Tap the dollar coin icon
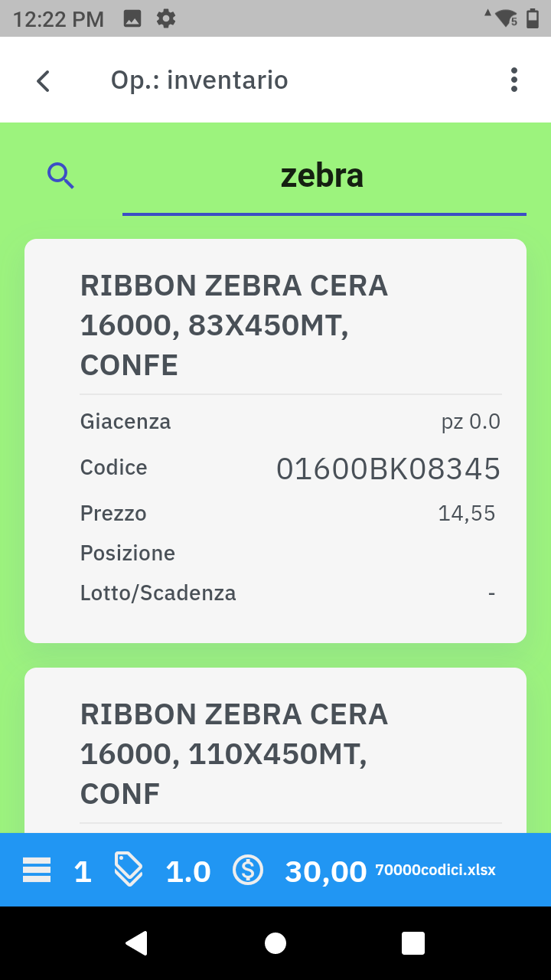Viewport: 551px width, 980px height. point(248,870)
